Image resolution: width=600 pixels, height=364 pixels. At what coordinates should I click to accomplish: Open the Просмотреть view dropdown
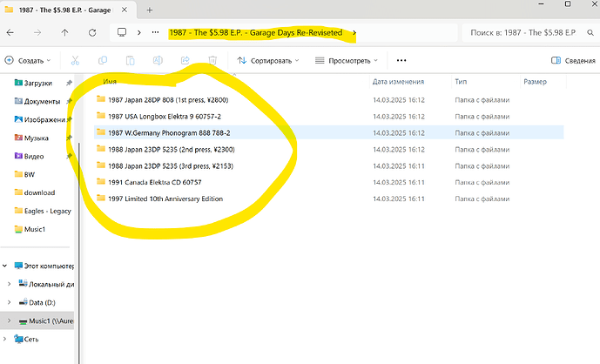(347, 60)
